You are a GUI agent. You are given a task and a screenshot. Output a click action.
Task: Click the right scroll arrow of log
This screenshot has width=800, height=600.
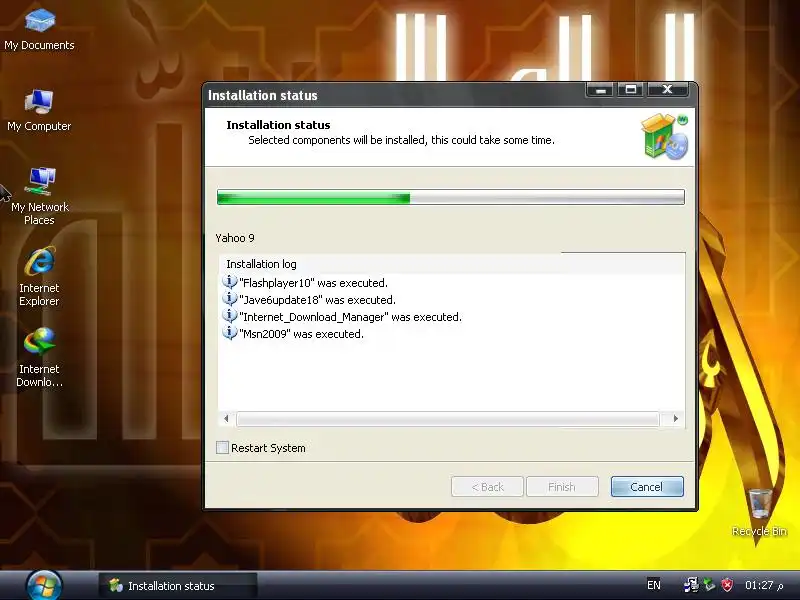[676, 419]
